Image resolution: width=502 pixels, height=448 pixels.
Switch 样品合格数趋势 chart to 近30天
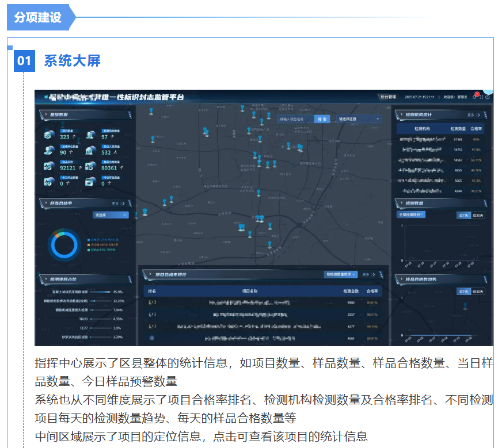pos(478,292)
